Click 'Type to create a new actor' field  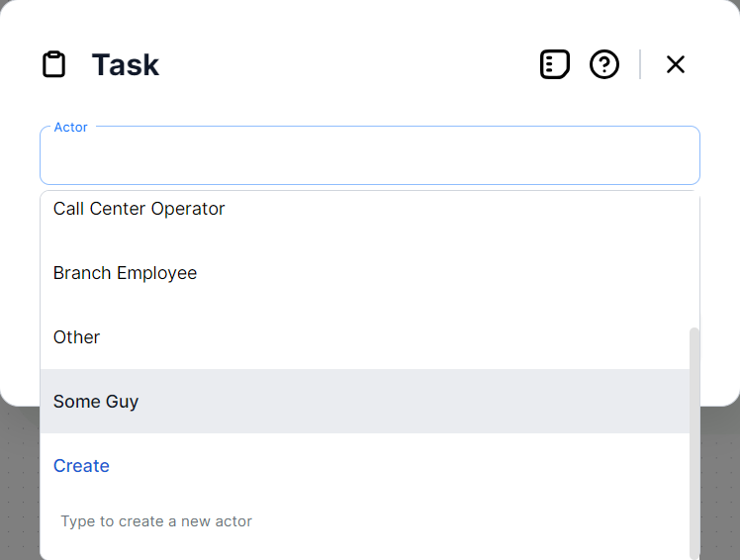[156, 521]
